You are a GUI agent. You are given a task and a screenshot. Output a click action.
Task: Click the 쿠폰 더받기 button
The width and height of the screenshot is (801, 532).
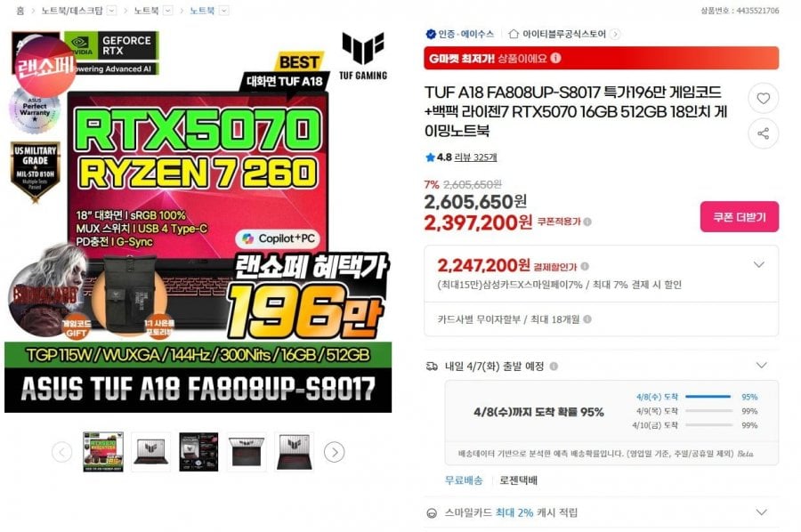point(740,217)
